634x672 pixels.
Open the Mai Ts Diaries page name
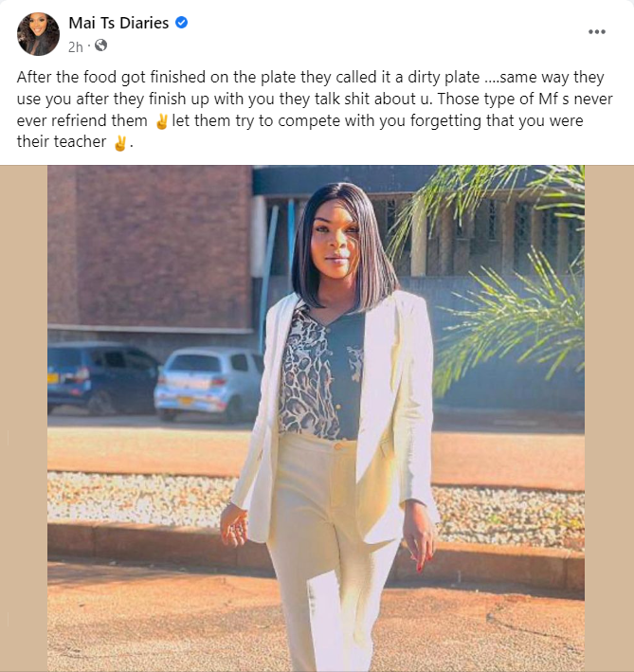click(x=118, y=23)
